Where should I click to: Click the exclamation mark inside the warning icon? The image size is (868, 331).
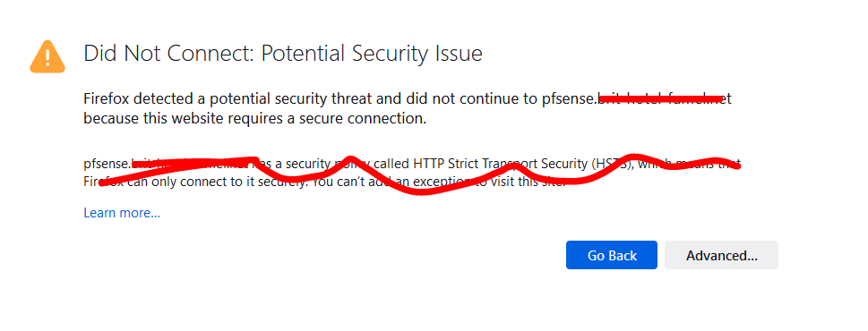(x=47, y=57)
